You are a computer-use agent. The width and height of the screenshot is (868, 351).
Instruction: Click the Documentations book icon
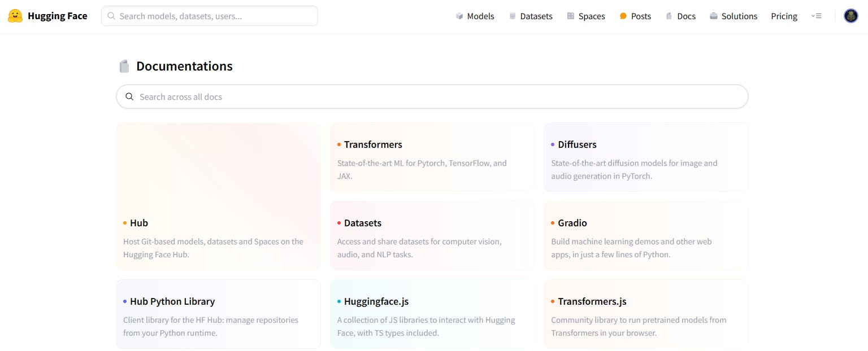[124, 66]
